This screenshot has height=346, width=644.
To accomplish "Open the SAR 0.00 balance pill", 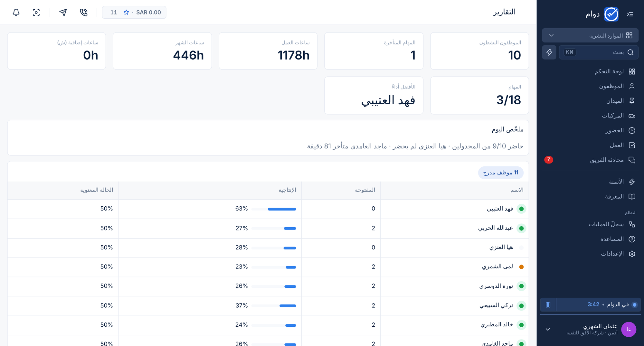I will coord(134,13).
